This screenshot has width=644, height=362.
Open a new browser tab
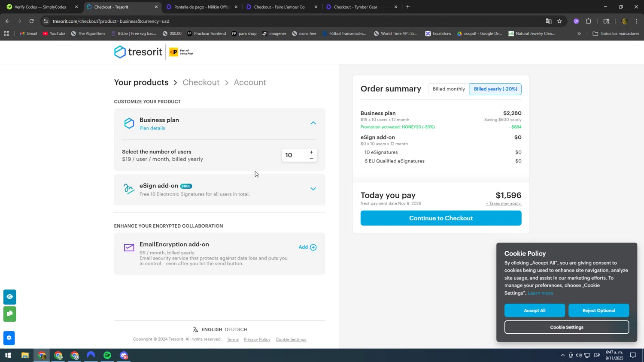click(407, 7)
